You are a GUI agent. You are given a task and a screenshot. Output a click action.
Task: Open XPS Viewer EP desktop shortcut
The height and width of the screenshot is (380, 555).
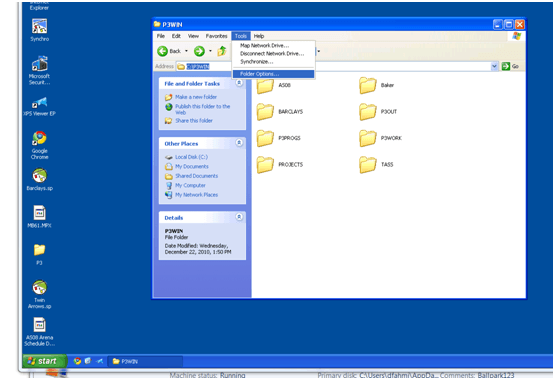coord(39,106)
